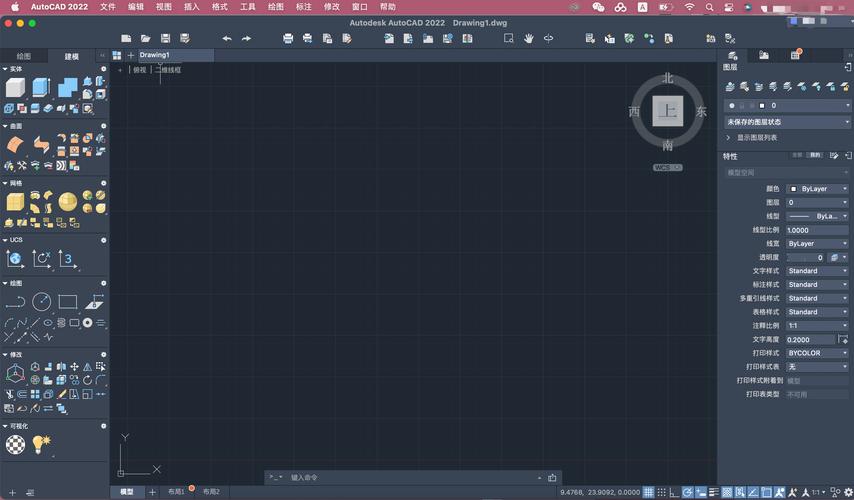Screen dimensions: 854x500
Task: Select the Donut tool in 绘图 panel
Action: click(x=87, y=323)
